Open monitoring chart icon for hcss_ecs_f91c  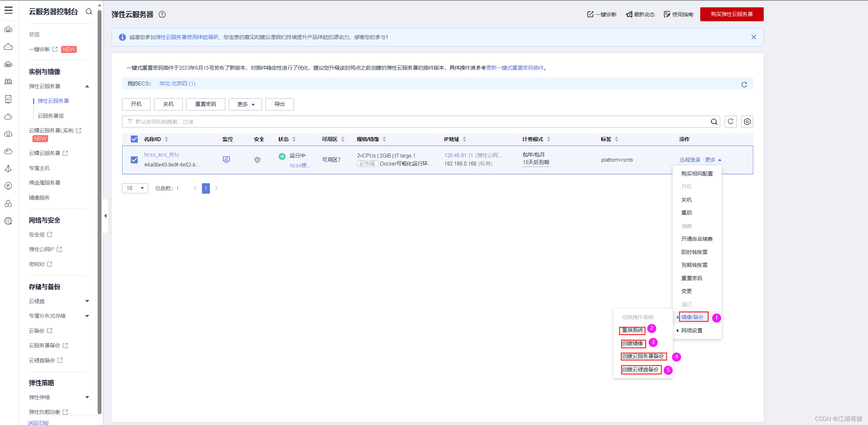[x=226, y=159]
